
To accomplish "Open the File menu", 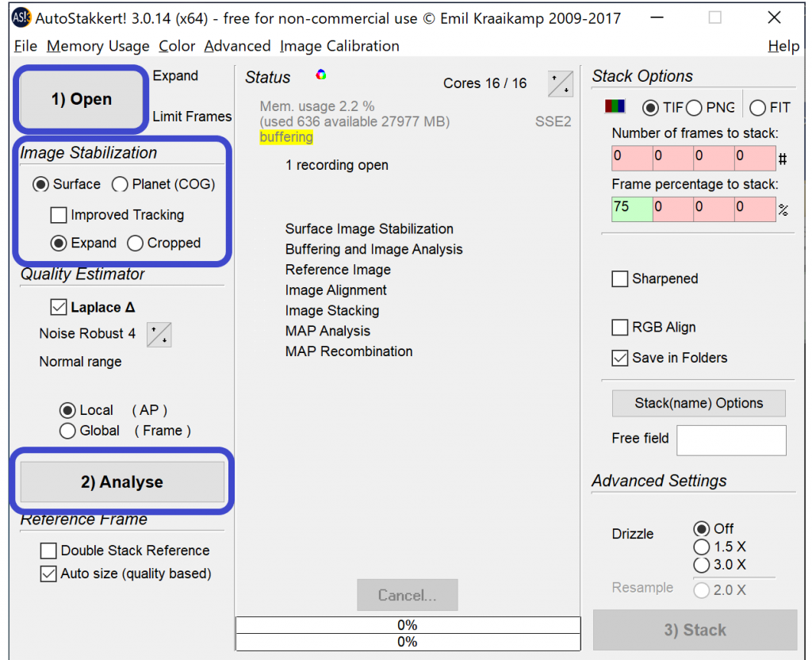I will pos(25,46).
